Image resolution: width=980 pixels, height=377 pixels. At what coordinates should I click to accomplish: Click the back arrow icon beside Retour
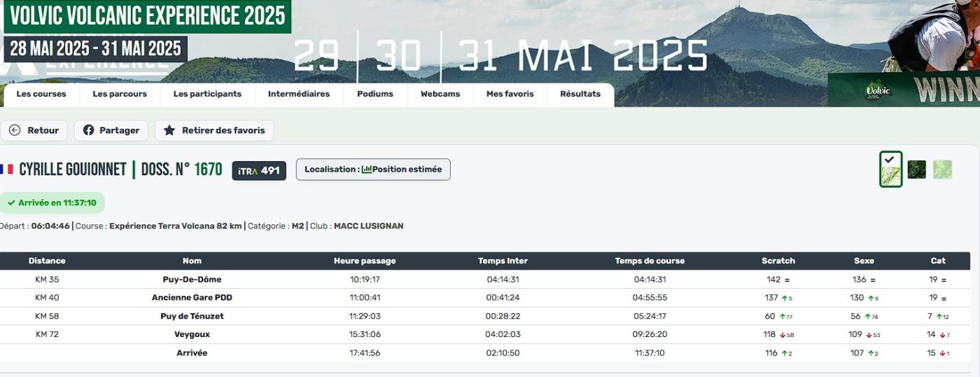point(15,130)
